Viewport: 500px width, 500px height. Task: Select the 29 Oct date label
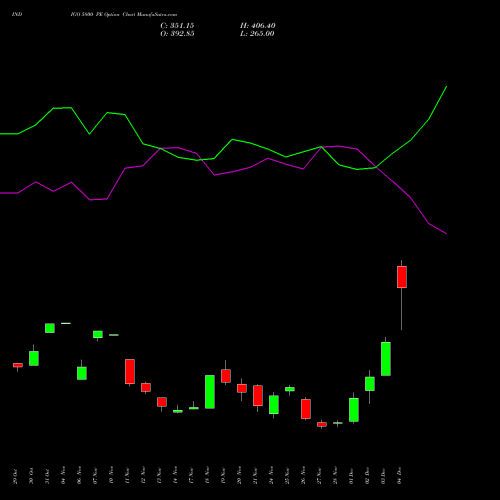point(15,476)
